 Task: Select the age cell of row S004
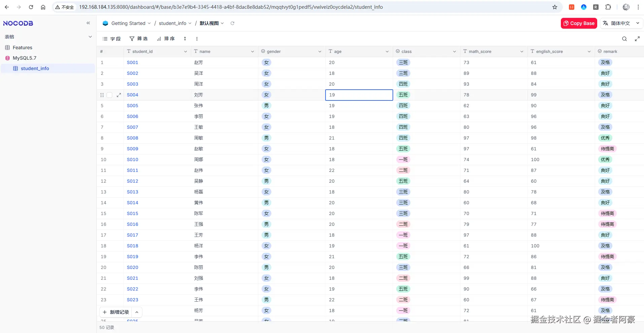359,95
